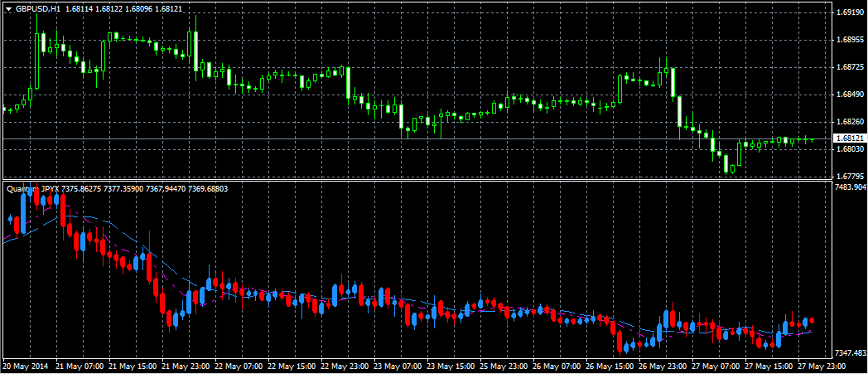The width and height of the screenshot is (868, 374).
Task: Click the 1.68955 price axis label
Action: (x=850, y=40)
